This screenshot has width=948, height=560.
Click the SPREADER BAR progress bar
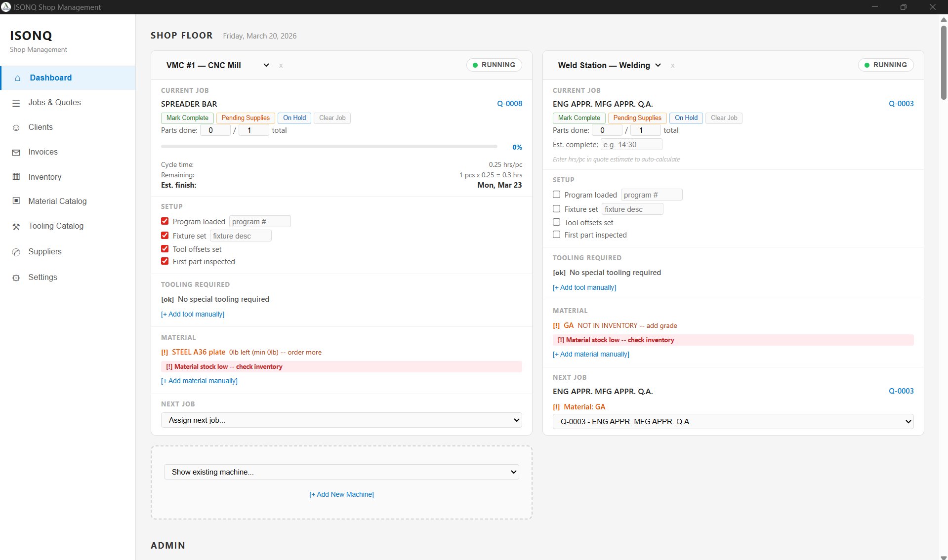(x=329, y=147)
